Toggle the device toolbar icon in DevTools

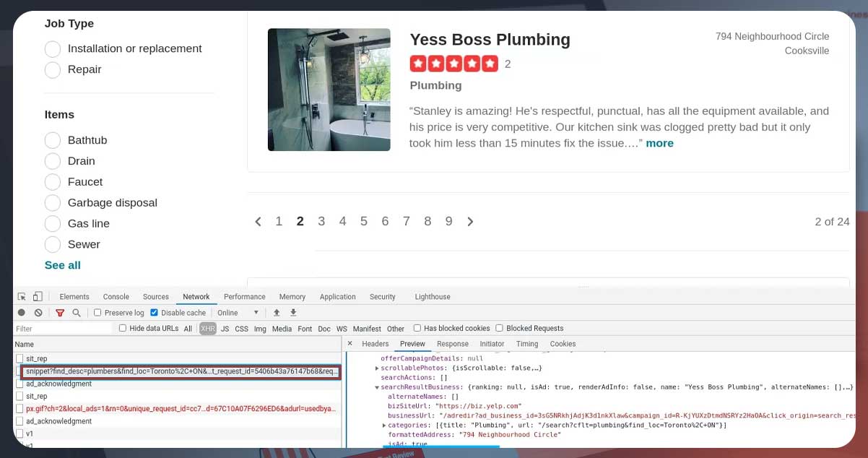38,297
